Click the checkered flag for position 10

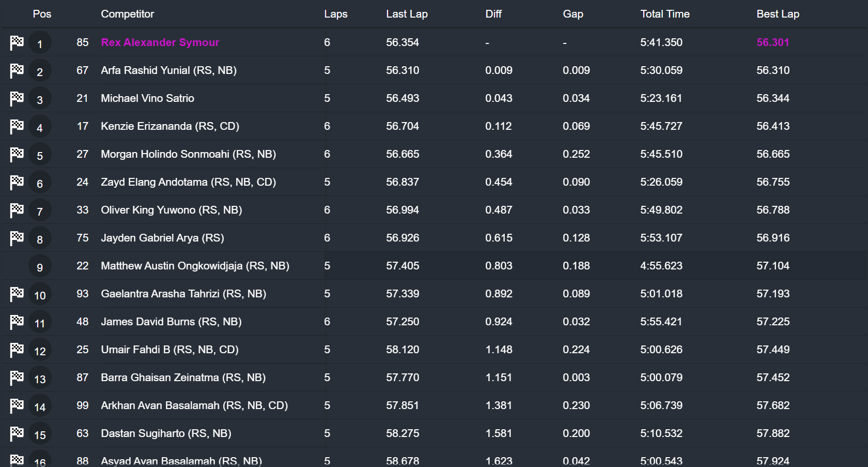(x=17, y=294)
